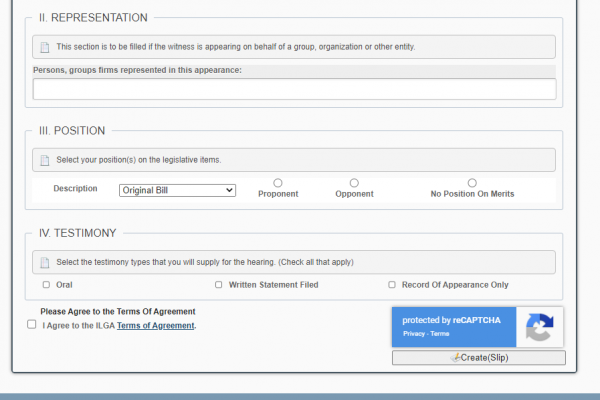This screenshot has height=400, width=600.
Task: Open reCAPTCHA Privacy link
Action: click(414, 334)
